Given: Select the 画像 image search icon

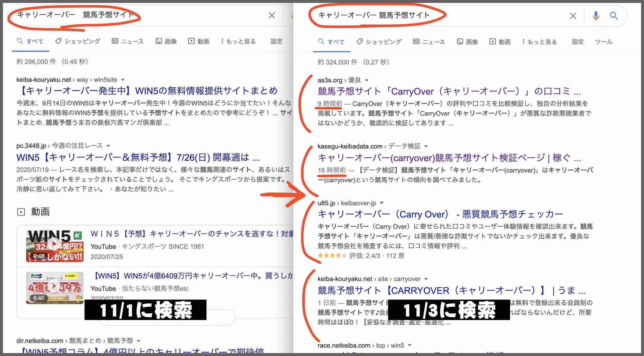Looking at the screenshot, I should tap(460, 42).
